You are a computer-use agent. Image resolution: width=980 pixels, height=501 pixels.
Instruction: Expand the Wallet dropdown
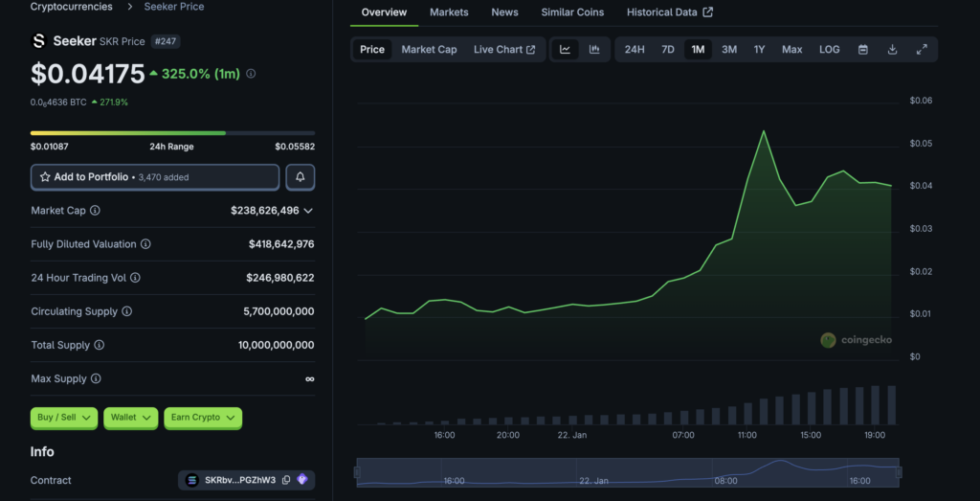(x=130, y=418)
